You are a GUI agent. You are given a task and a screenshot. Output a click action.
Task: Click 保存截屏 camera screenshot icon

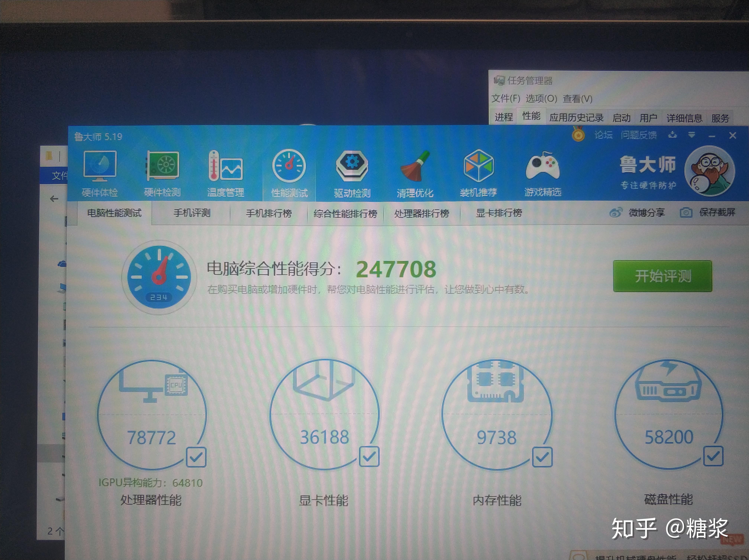[686, 212]
